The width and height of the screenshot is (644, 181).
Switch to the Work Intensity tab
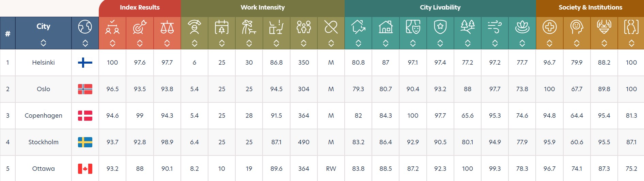pos(263,8)
